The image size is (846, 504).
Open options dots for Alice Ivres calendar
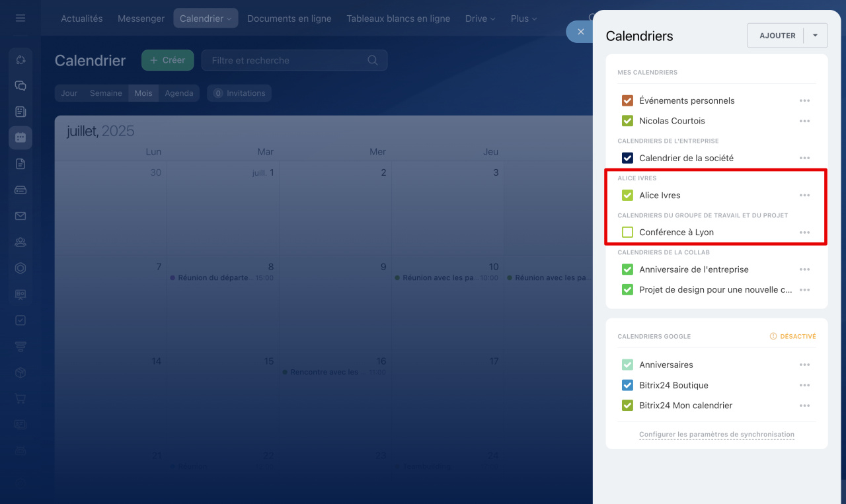coord(804,196)
